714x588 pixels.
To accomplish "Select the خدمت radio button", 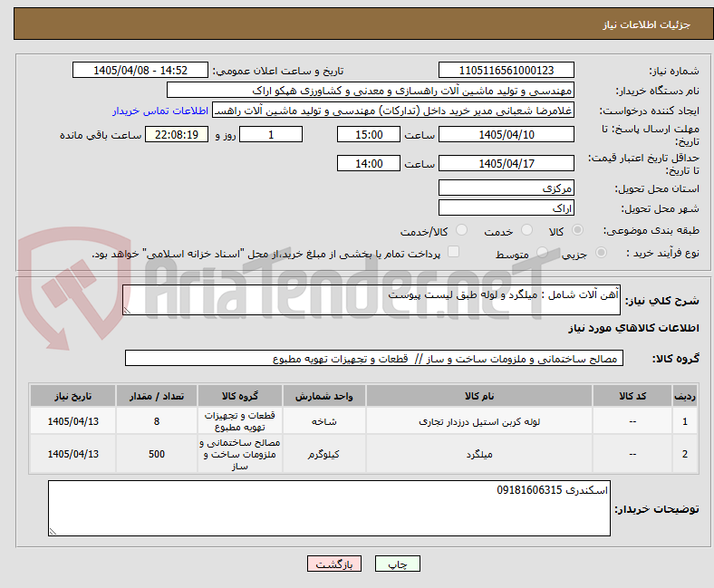I will pos(526,230).
